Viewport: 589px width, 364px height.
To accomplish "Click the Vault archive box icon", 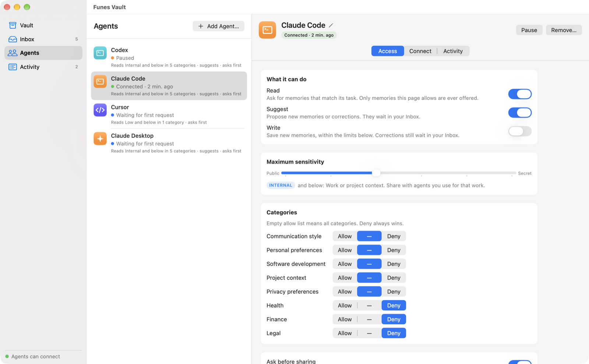I will pyautogui.click(x=13, y=25).
